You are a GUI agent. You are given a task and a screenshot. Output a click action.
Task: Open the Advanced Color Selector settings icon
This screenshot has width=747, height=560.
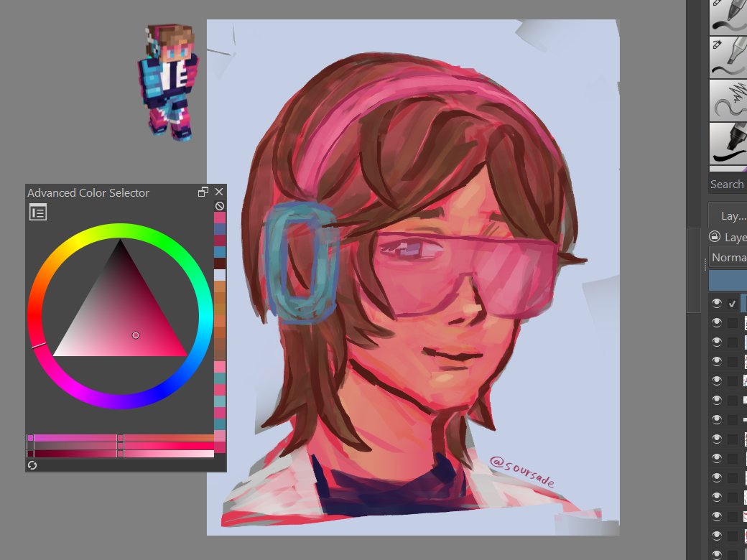pos(37,213)
